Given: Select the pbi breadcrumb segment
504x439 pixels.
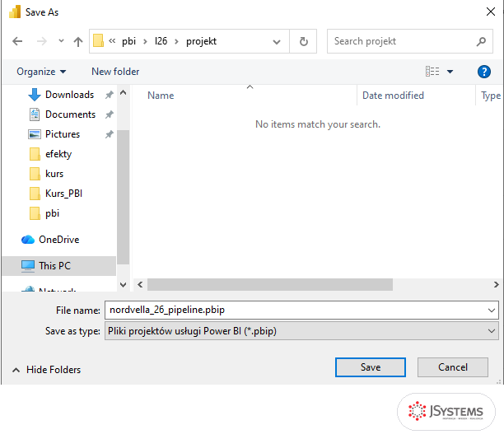Looking at the screenshot, I should point(129,41).
